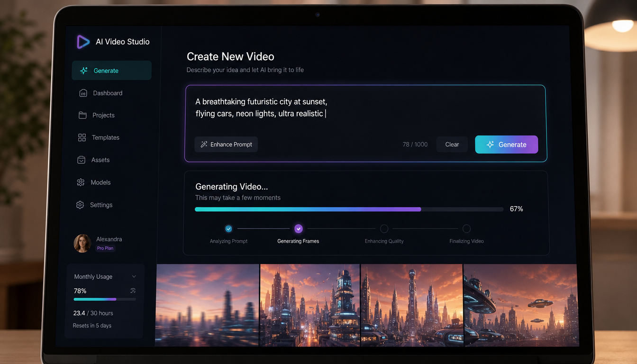This screenshot has height=364, width=637.
Task: Select the Generating Frames step checkmark
Action: pos(298,228)
